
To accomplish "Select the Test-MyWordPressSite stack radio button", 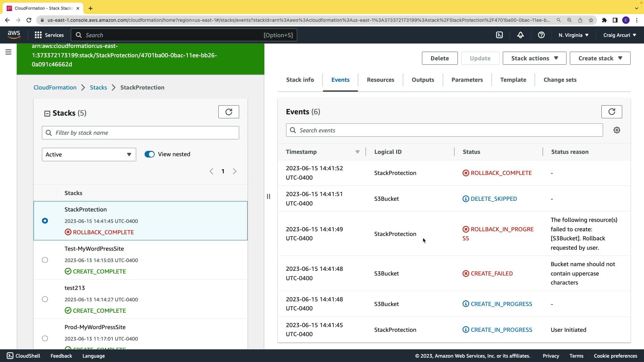I will coord(45,260).
